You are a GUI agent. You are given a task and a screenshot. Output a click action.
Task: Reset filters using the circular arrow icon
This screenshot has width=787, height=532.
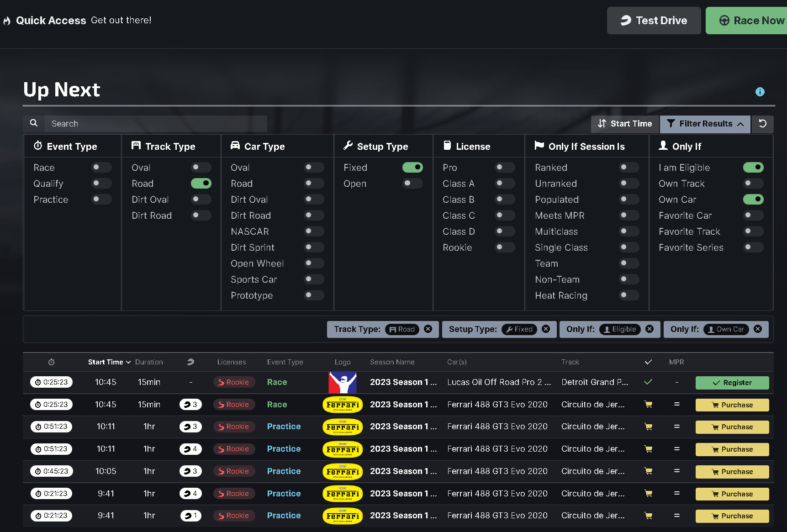pyautogui.click(x=762, y=124)
